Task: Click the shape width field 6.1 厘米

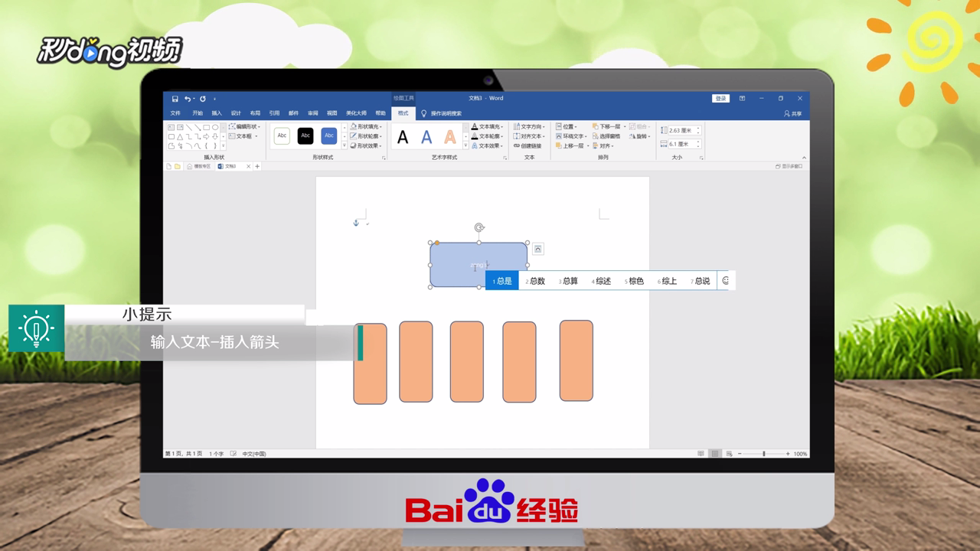Action: tap(684, 144)
